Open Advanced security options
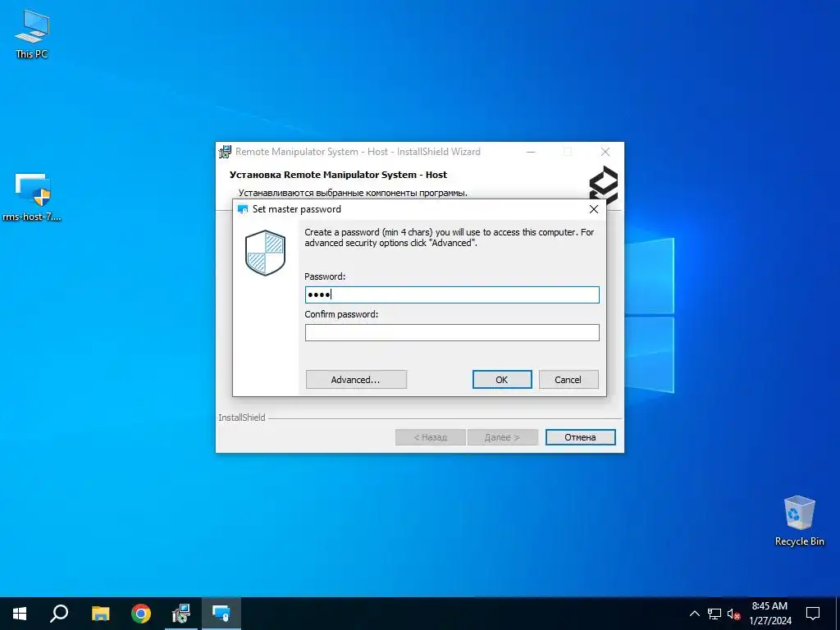 click(x=356, y=380)
